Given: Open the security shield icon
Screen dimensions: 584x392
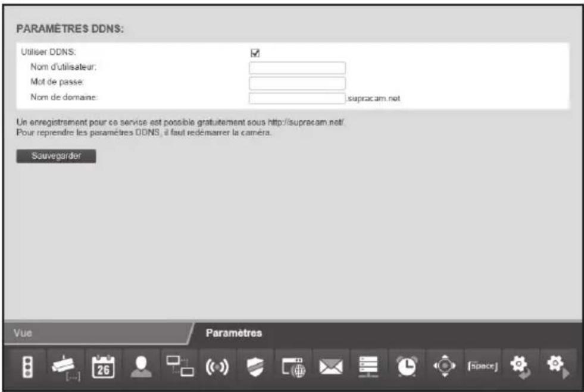Looking at the screenshot, I should click(255, 367).
